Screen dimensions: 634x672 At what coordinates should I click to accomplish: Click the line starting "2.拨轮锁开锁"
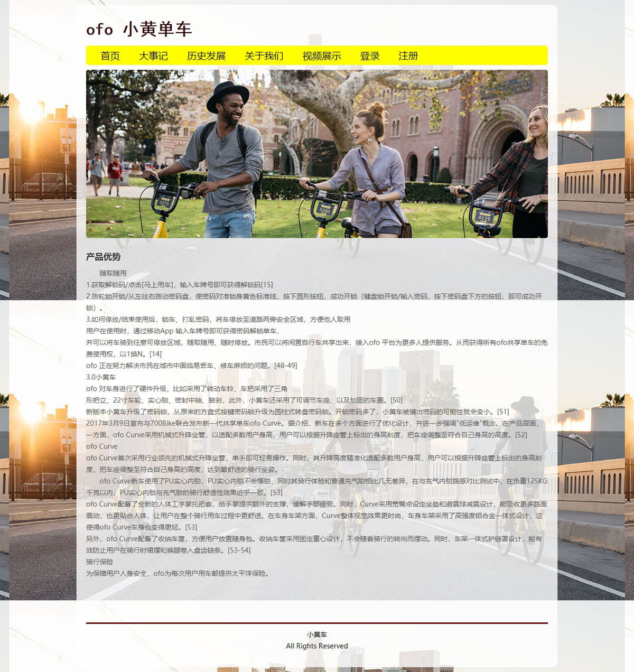[314, 302]
